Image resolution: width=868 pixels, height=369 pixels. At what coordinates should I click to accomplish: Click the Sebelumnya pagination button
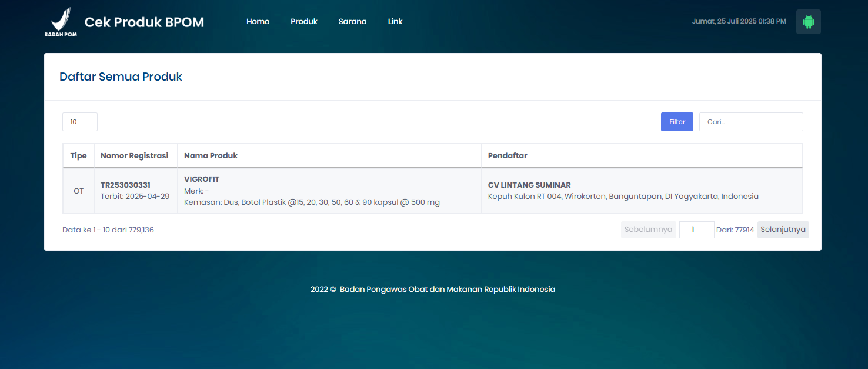click(648, 230)
